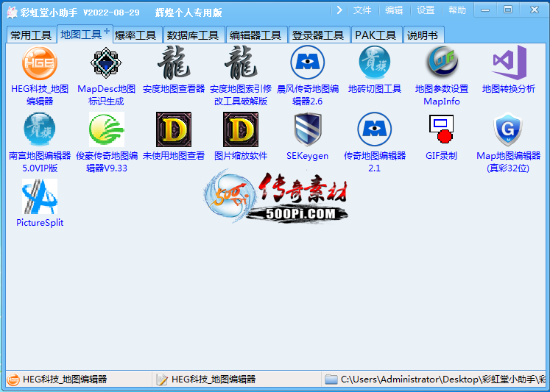Start the GIF录制 recorder icon
The height and width of the screenshot is (392, 550).
442,129
